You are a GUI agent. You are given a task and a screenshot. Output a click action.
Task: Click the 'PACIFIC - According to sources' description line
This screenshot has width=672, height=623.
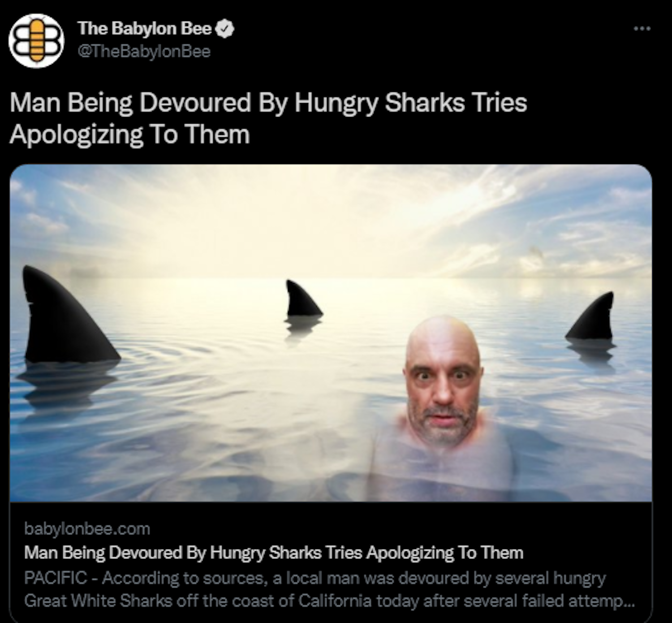pos(315,578)
